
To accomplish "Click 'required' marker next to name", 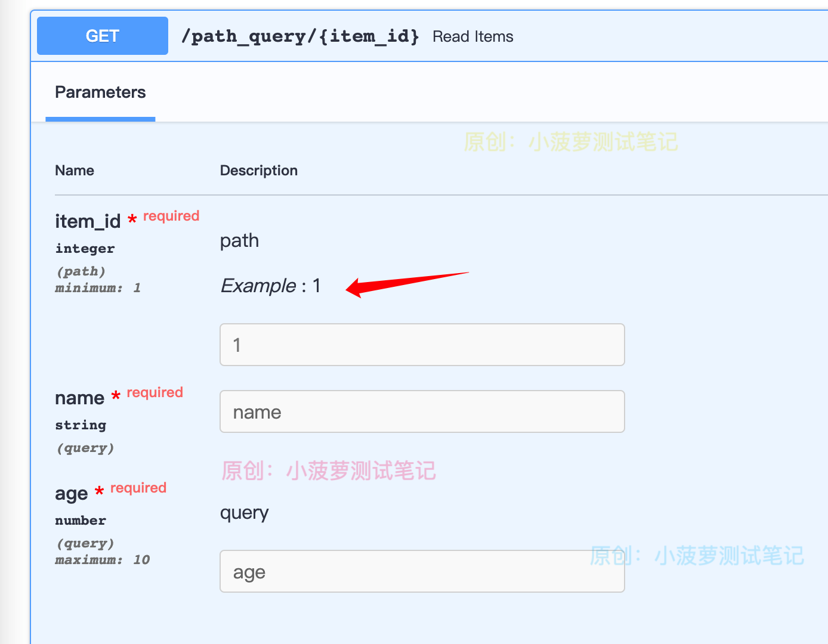I will click(x=155, y=392).
